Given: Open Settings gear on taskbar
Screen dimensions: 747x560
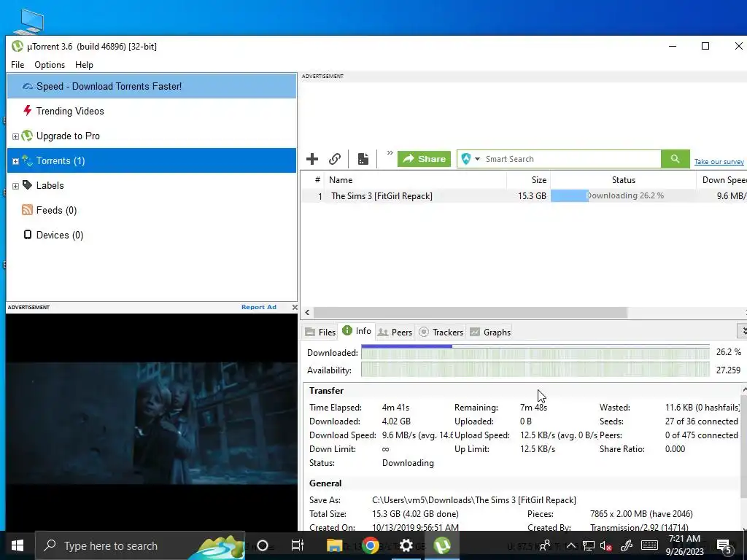Looking at the screenshot, I should click(406, 545).
